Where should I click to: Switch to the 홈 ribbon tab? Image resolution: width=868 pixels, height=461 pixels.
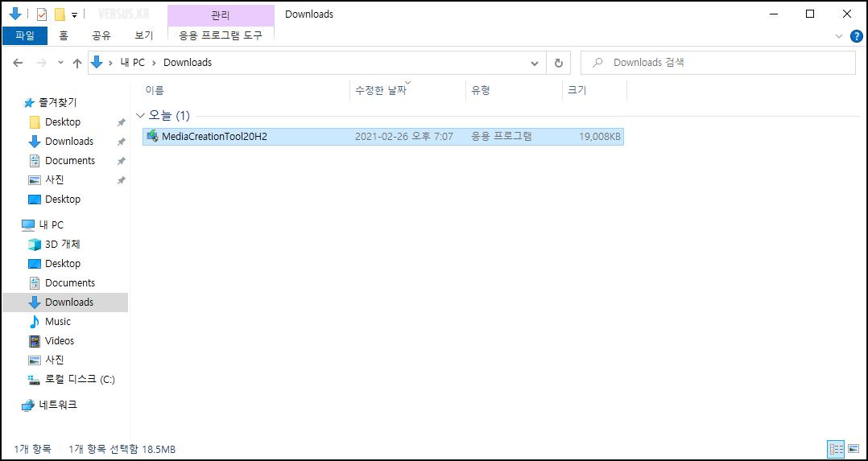[64, 36]
